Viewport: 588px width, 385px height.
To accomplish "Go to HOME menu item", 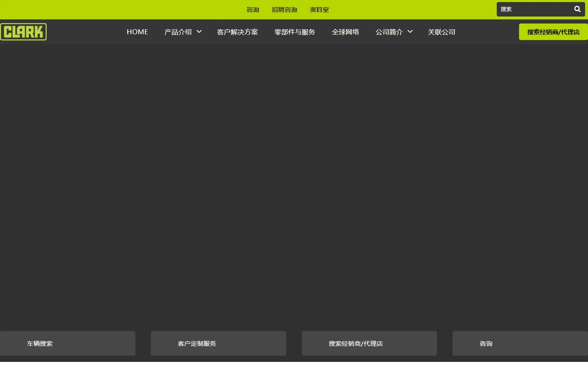I will (x=138, y=32).
